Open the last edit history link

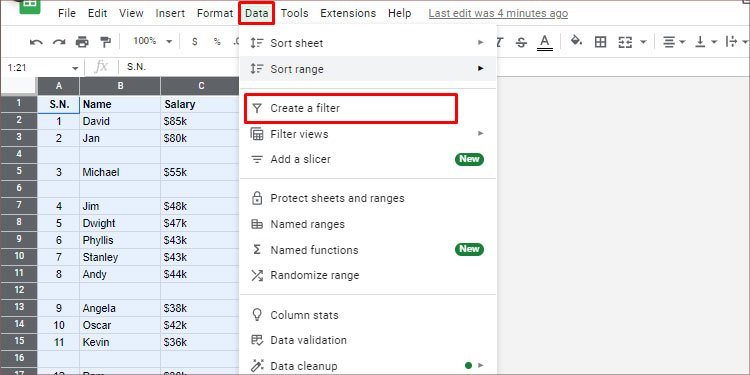498,13
